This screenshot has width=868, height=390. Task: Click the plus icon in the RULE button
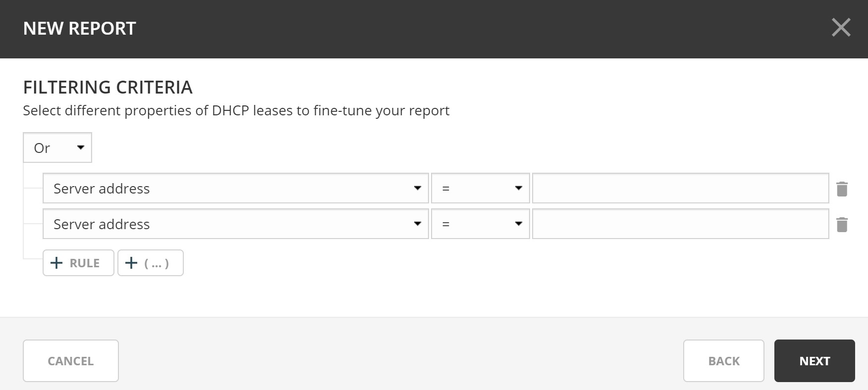57,263
